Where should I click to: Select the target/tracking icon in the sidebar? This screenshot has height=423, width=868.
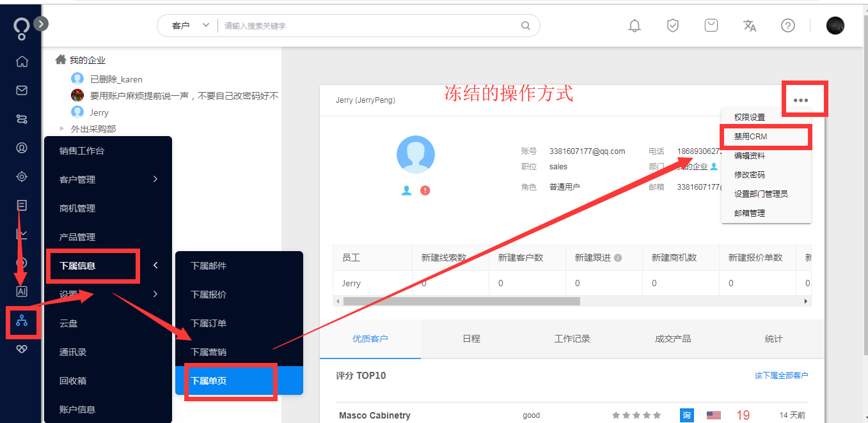click(x=22, y=176)
